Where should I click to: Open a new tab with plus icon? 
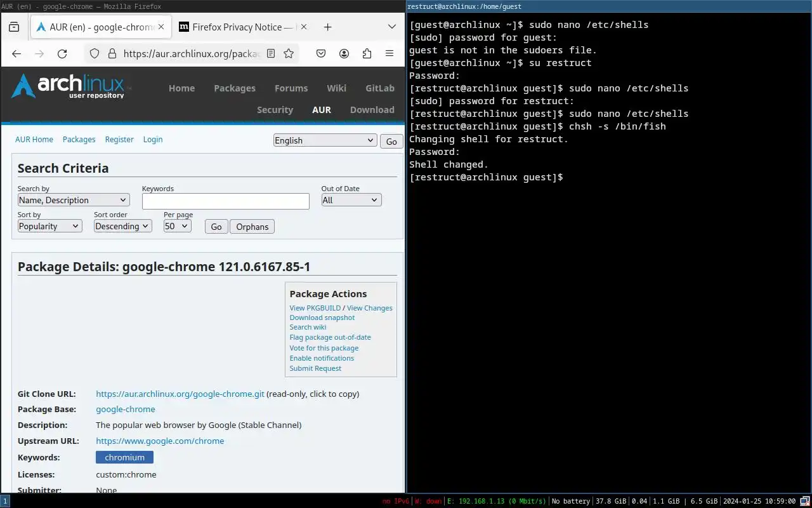(327, 27)
